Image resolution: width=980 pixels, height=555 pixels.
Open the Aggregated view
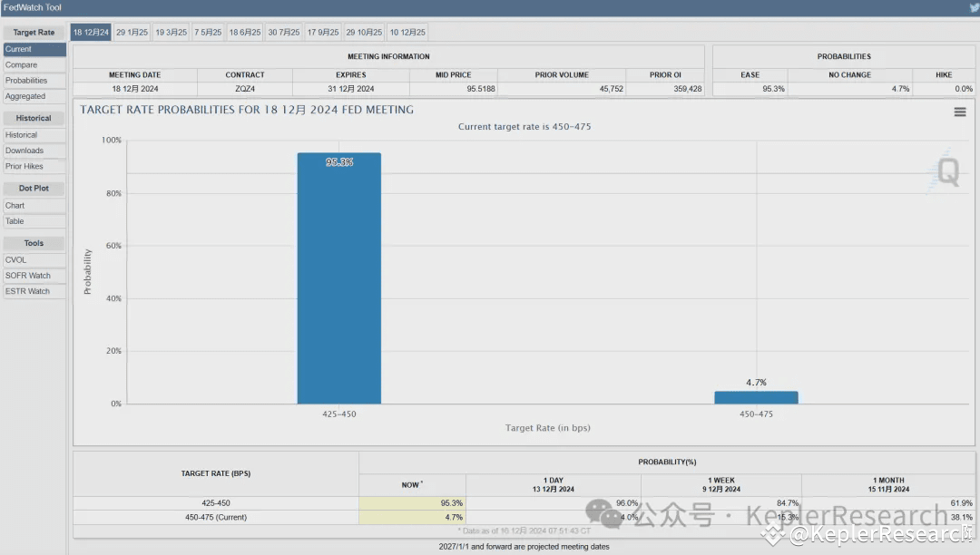34,96
